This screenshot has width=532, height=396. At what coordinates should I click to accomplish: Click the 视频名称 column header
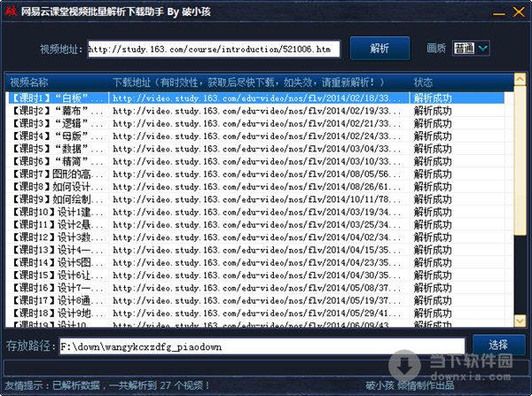[58, 82]
